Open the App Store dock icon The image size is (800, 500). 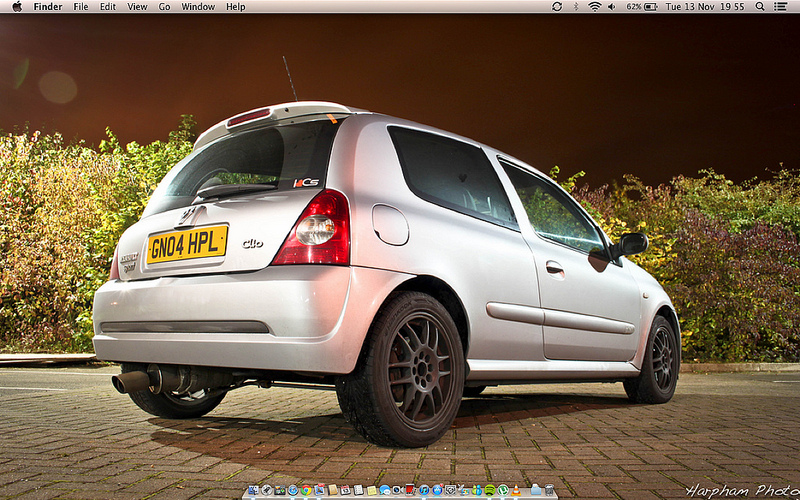pyautogui.click(x=437, y=490)
